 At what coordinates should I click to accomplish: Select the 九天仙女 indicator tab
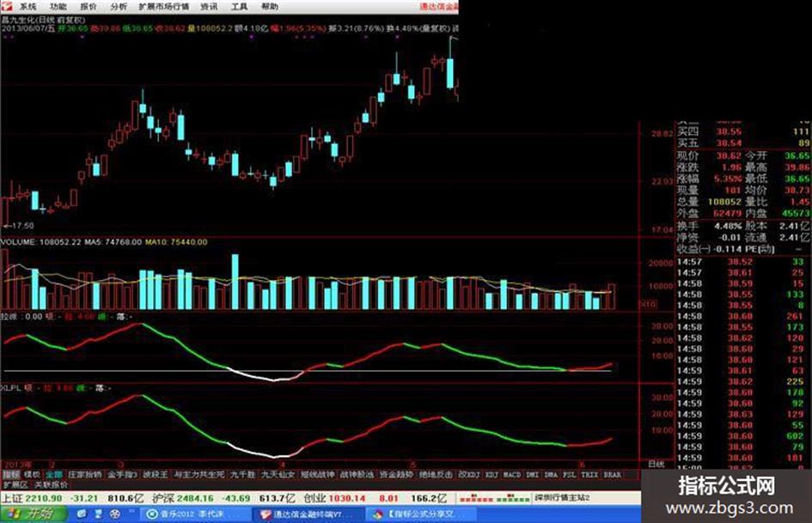[x=278, y=474]
